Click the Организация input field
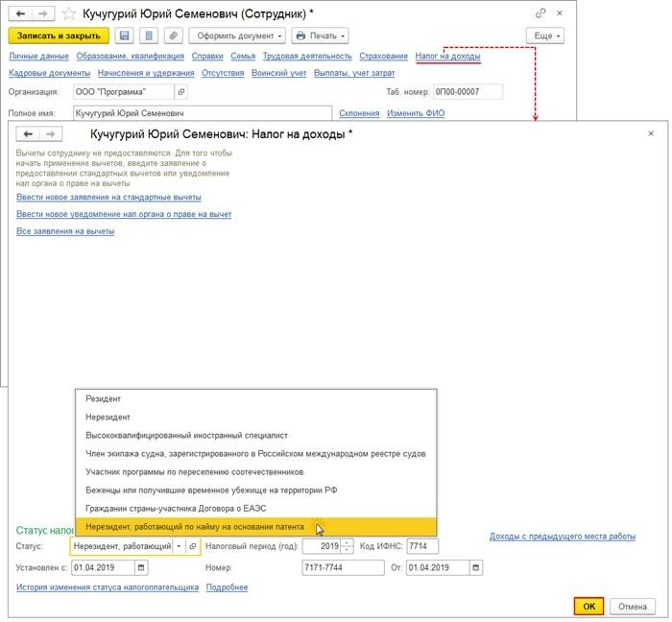672x622 pixels. click(124, 92)
